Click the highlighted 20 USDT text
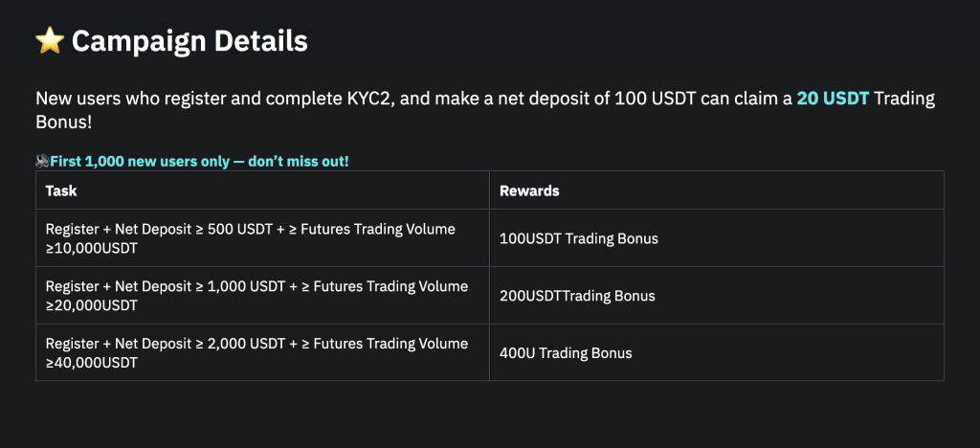The height and width of the screenshot is (448, 980). pyautogui.click(x=832, y=100)
